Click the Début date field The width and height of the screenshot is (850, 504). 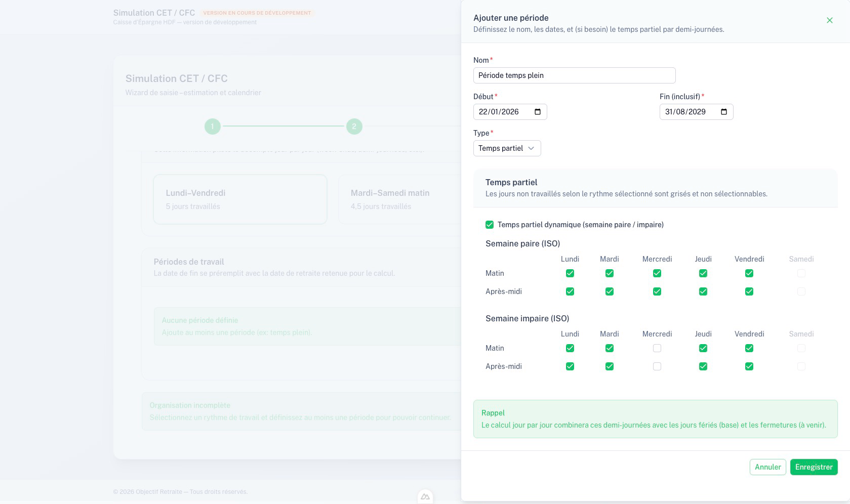pyautogui.click(x=501, y=112)
